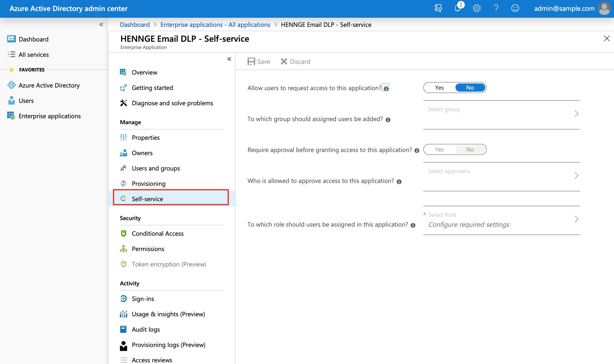This screenshot has width=614, height=364.
Task: Click the Dashboard icon in left sidebar
Action: click(11, 39)
